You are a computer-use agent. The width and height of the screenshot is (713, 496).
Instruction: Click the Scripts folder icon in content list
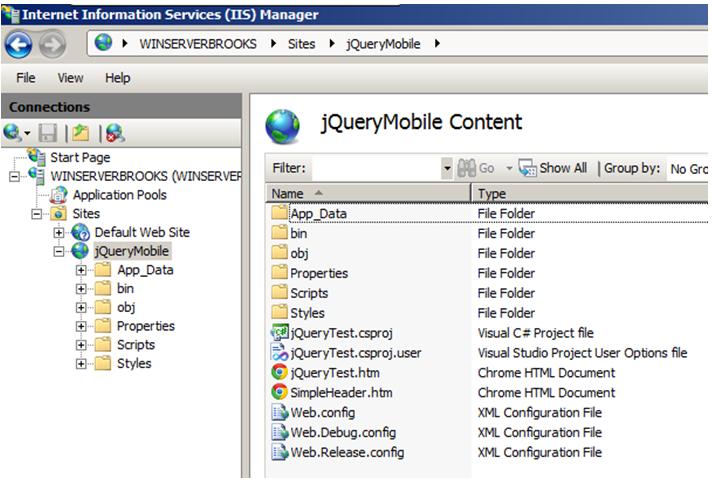click(279, 292)
